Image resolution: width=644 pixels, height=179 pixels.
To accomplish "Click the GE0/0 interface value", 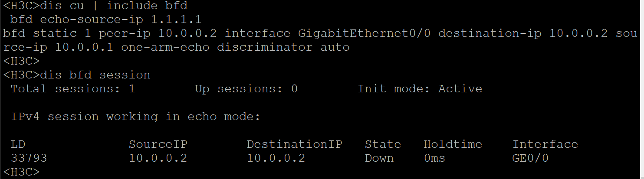I will click(x=530, y=158).
